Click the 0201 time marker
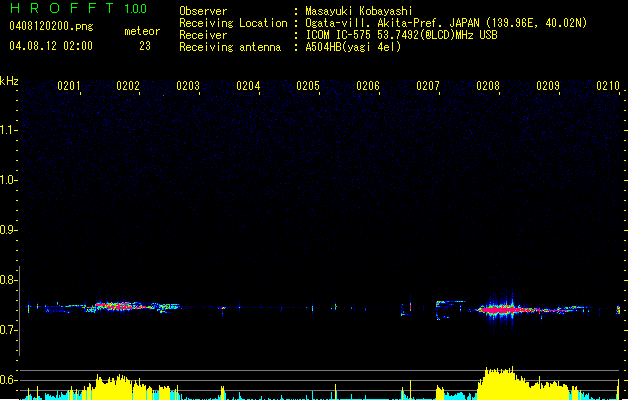The height and width of the screenshot is (400, 629). (x=69, y=86)
